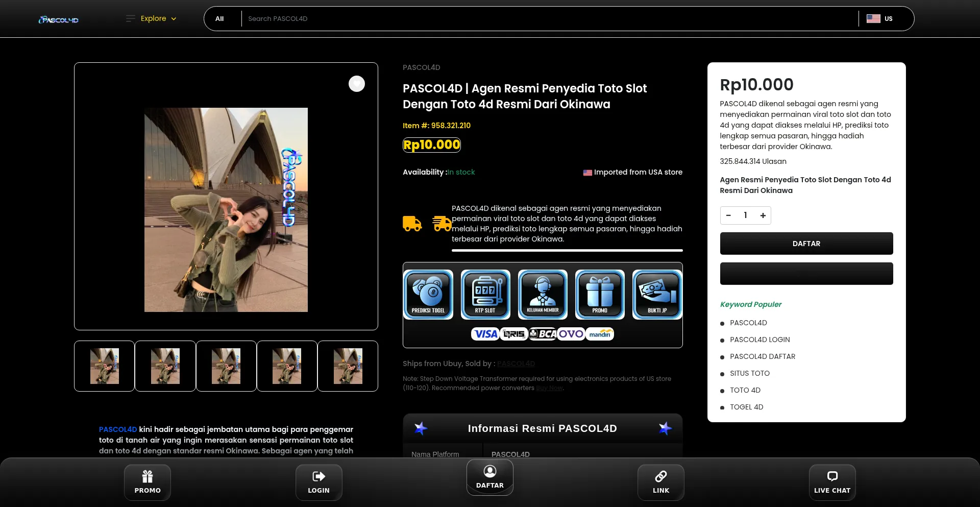The height and width of the screenshot is (507, 980).
Task: Open the DAFTAR bottom bar item
Action: (x=490, y=477)
